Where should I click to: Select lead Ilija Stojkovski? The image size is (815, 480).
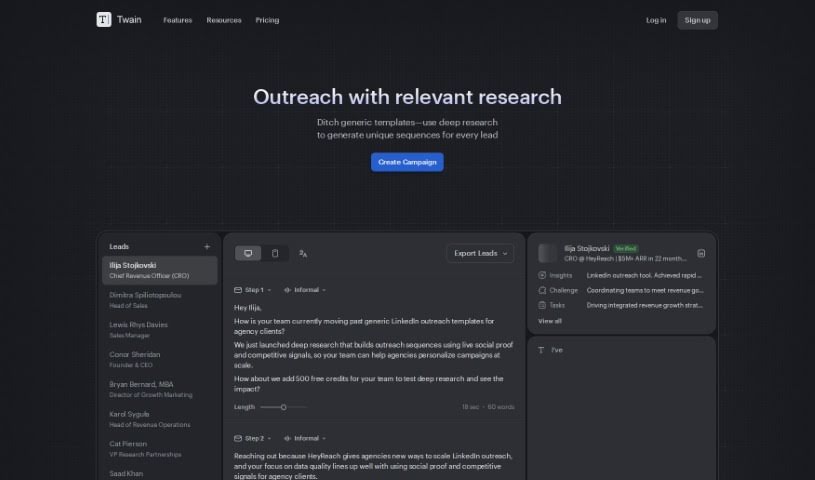tap(160, 270)
